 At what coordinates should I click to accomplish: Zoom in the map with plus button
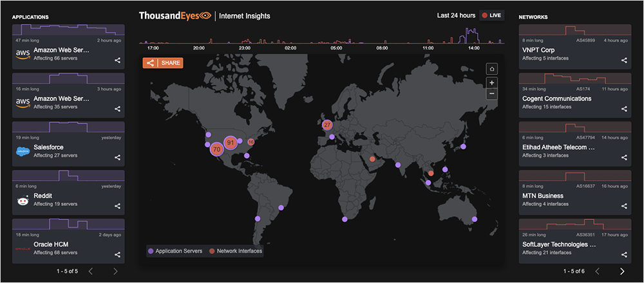pyautogui.click(x=492, y=83)
